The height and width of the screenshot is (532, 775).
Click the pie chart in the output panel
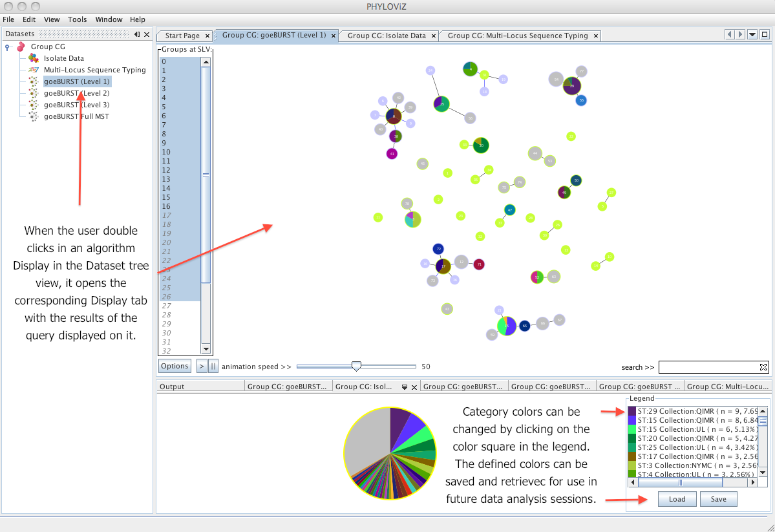tap(390, 453)
